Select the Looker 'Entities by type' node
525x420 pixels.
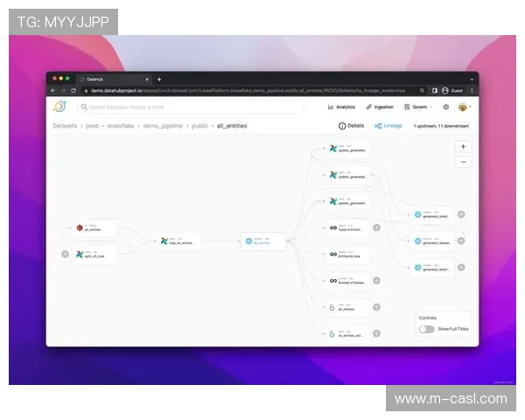tap(347, 254)
